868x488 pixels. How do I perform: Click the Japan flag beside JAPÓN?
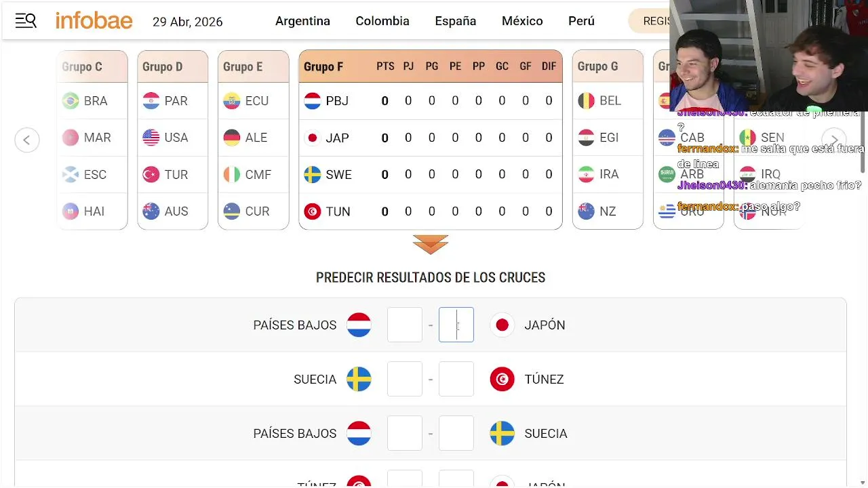click(502, 325)
